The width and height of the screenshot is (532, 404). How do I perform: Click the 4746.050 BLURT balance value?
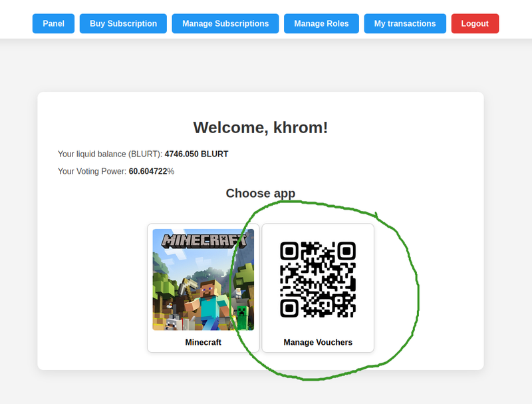coord(196,154)
